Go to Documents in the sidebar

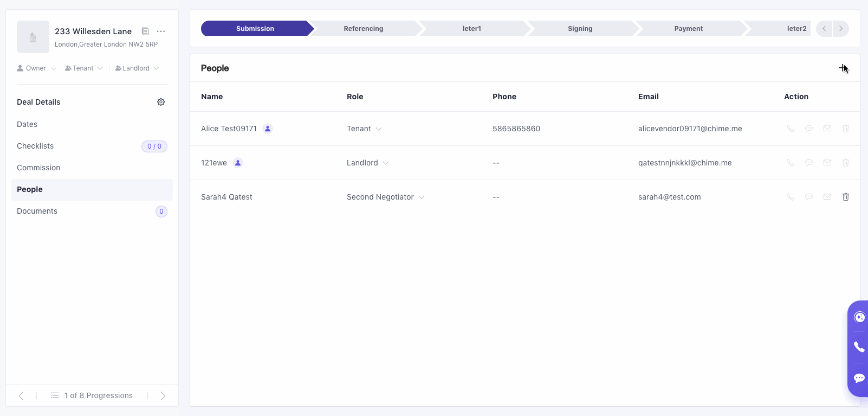click(x=37, y=211)
